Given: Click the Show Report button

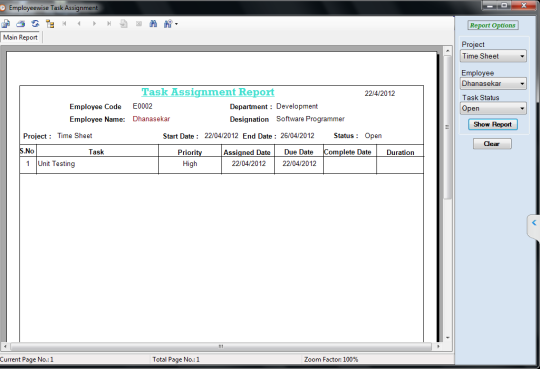Looking at the screenshot, I should (x=492, y=124).
